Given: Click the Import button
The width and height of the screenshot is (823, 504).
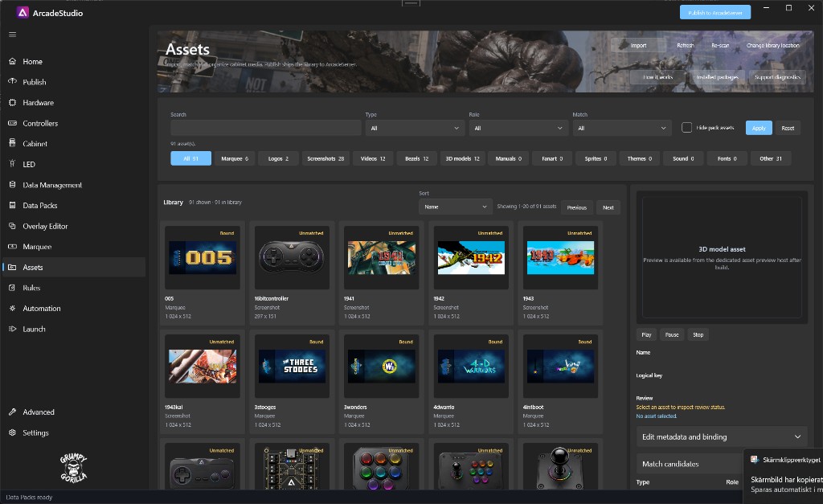Looking at the screenshot, I should (638, 45).
